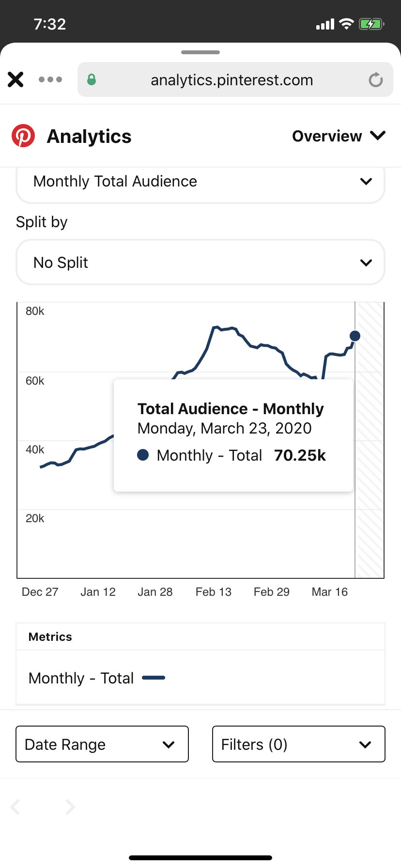Tap the Wi-Fi status icon
The width and height of the screenshot is (401, 868).
[346, 24]
